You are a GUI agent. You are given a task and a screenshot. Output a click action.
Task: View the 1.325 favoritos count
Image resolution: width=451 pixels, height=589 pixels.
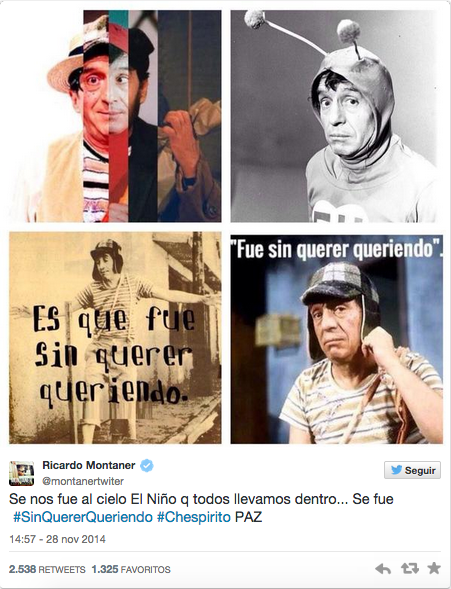[131, 569]
